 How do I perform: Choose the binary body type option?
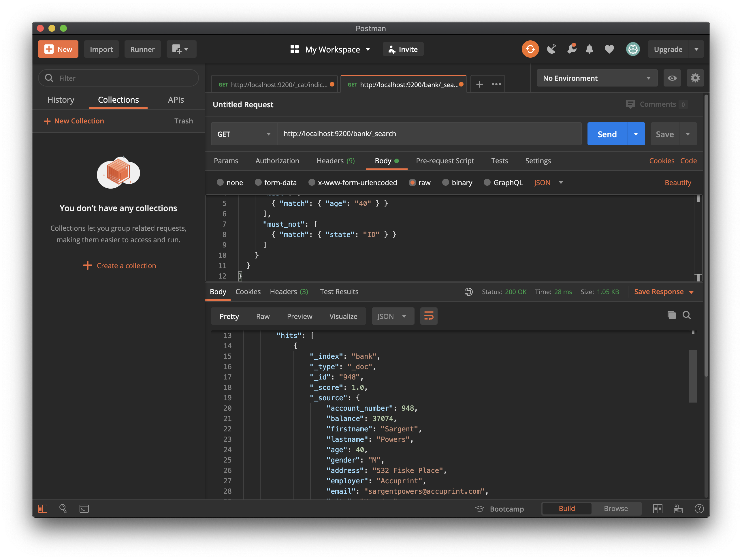pos(445,183)
